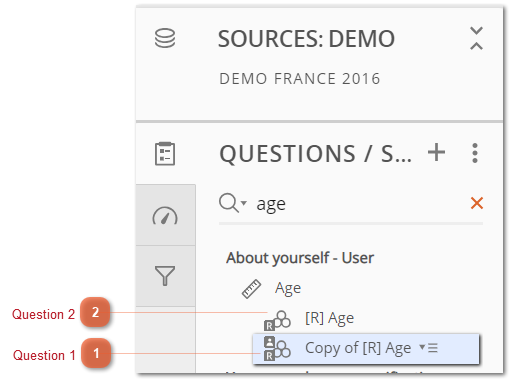Clear the search with orange X
Viewport: 512px width, 382px height.
[x=477, y=203]
